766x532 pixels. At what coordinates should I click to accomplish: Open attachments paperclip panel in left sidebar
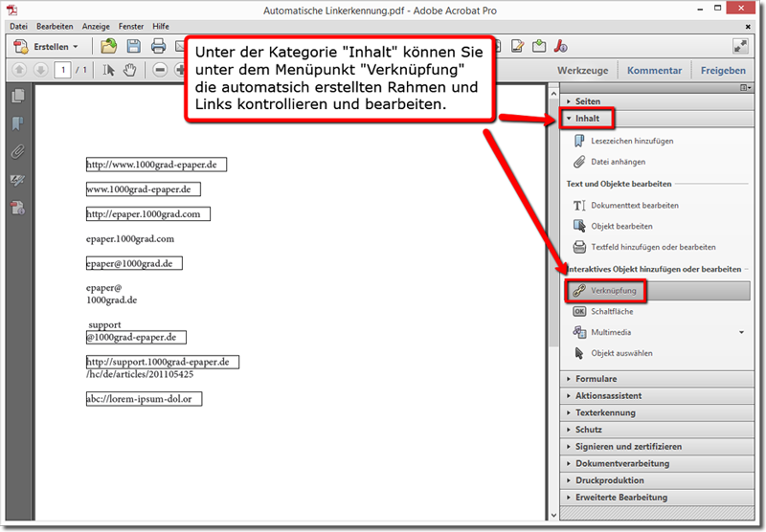point(18,152)
